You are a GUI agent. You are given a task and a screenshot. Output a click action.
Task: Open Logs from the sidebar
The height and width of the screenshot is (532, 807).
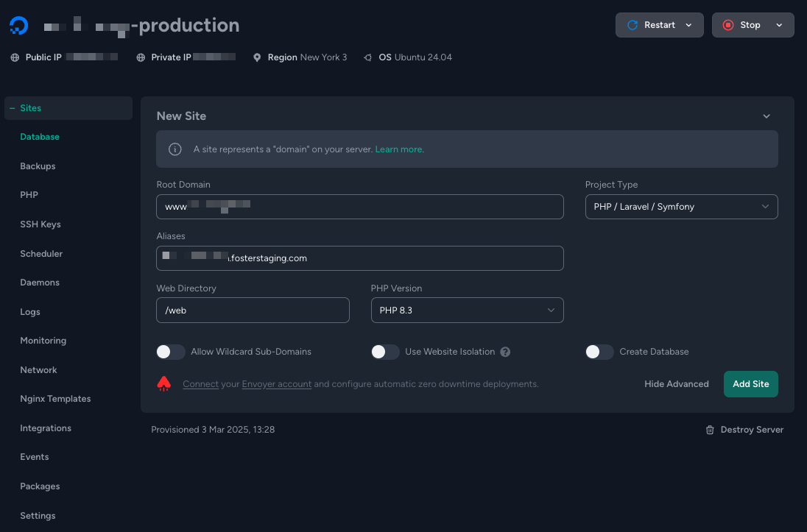tap(30, 312)
